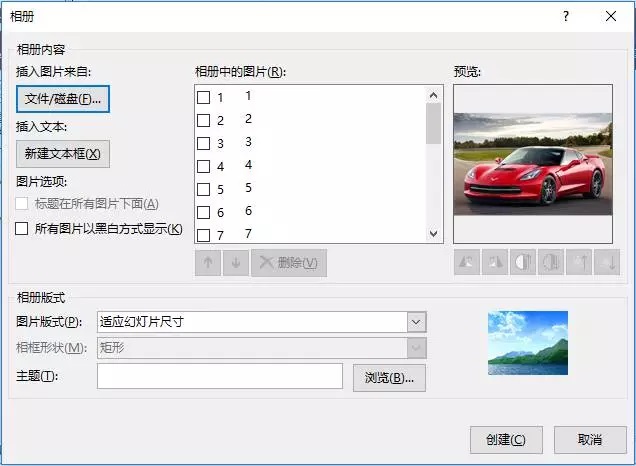
Task: Click the 文件/磁盘 button
Action: (63, 99)
